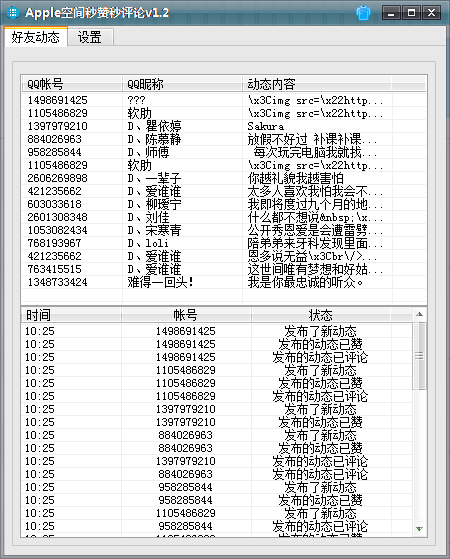Sort by QQ昵称 column header
Screen dimensions: 450x559
click(x=182, y=84)
